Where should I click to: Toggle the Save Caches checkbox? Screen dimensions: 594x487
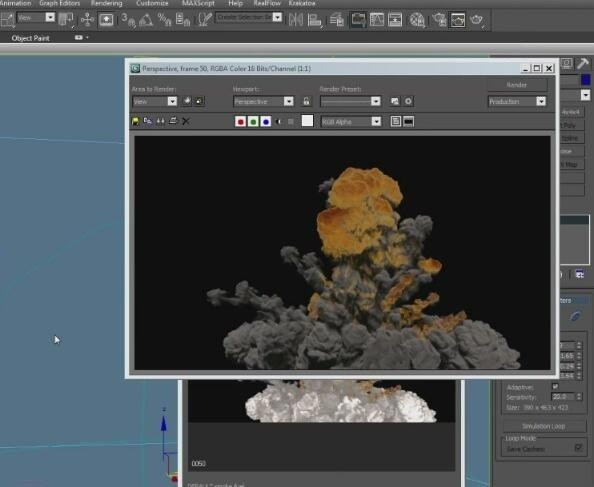(578, 448)
